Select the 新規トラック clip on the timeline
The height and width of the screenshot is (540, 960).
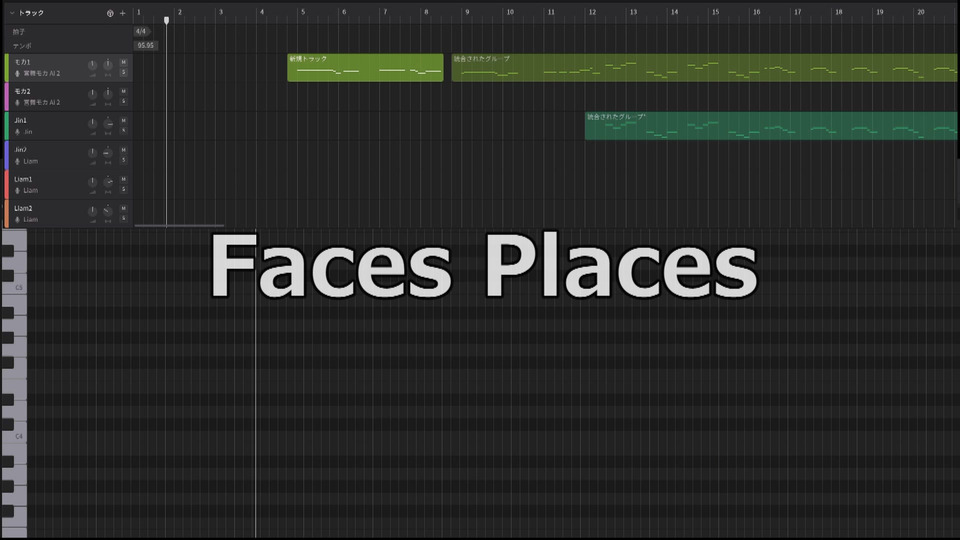pos(365,67)
